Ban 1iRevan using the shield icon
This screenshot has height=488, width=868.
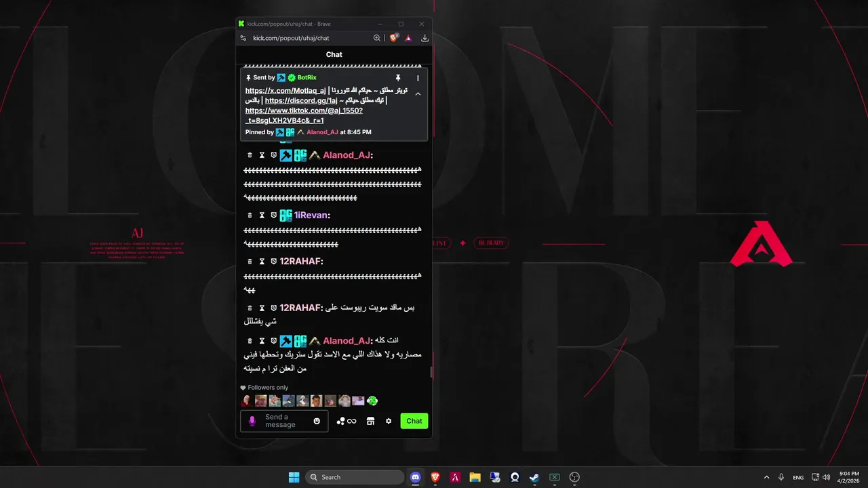click(x=274, y=215)
